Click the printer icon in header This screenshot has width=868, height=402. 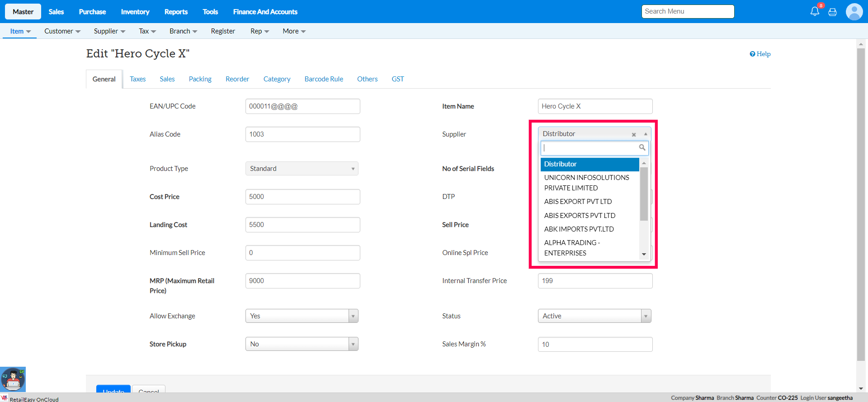click(832, 12)
